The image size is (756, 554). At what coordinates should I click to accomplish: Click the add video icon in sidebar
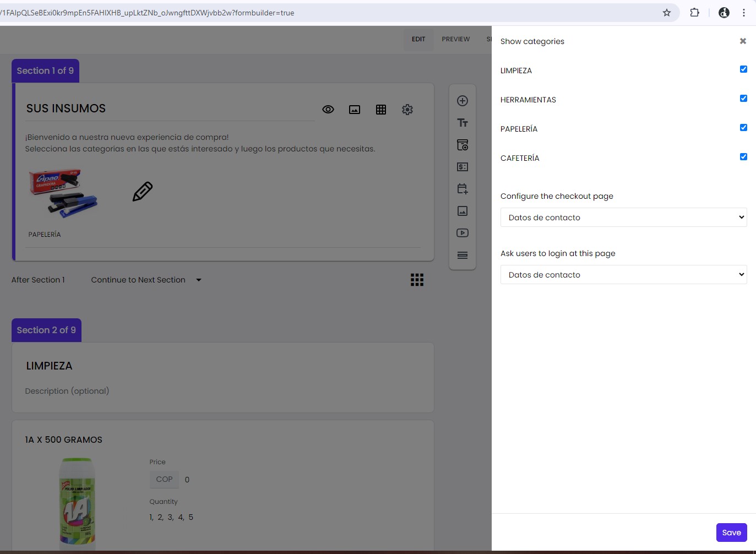click(x=463, y=233)
